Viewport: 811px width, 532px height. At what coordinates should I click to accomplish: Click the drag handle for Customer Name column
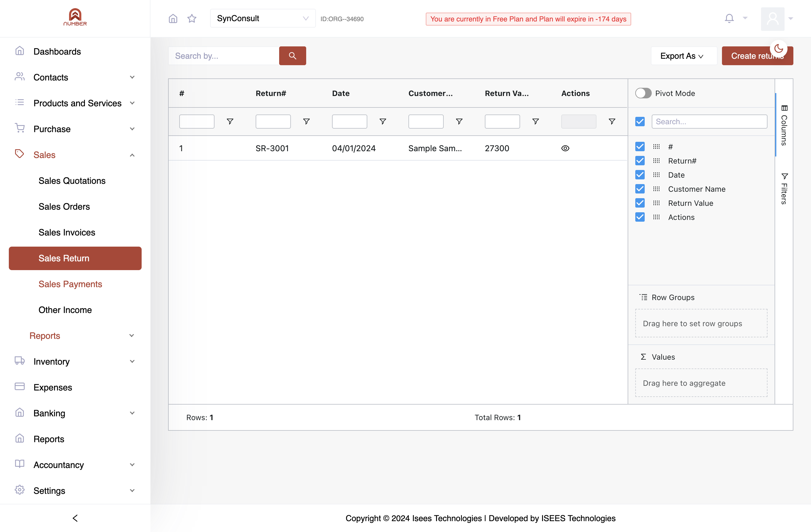coord(656,189)
